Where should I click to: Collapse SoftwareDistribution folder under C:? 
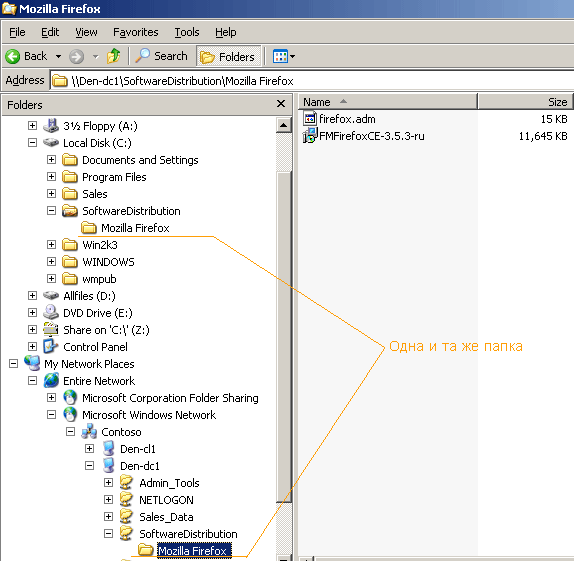[x=51, y=211]
